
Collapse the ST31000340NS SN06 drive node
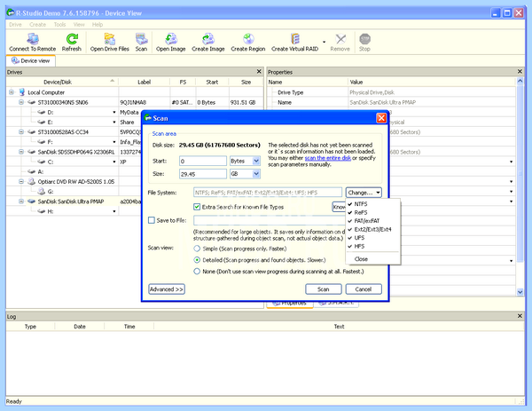21,102
